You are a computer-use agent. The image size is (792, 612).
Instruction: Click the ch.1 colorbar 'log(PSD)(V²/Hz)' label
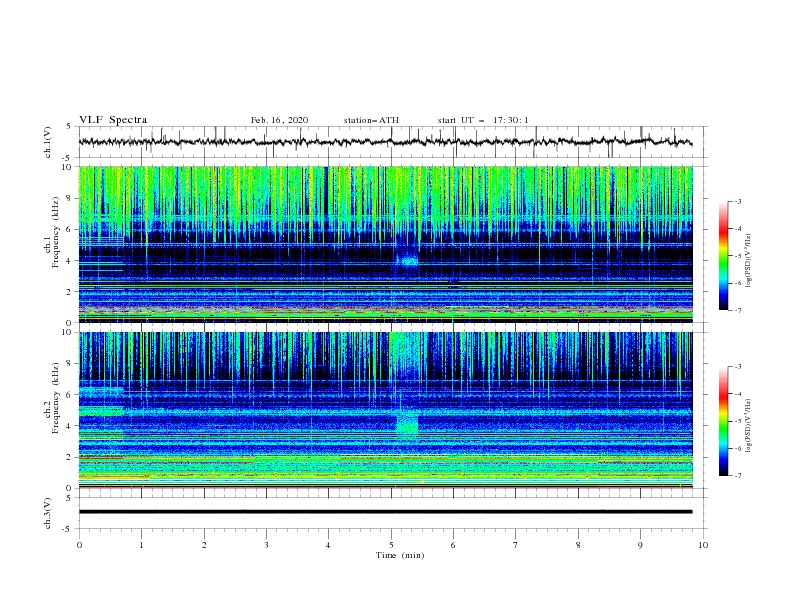pyautogui.click(x=749, y=261)
